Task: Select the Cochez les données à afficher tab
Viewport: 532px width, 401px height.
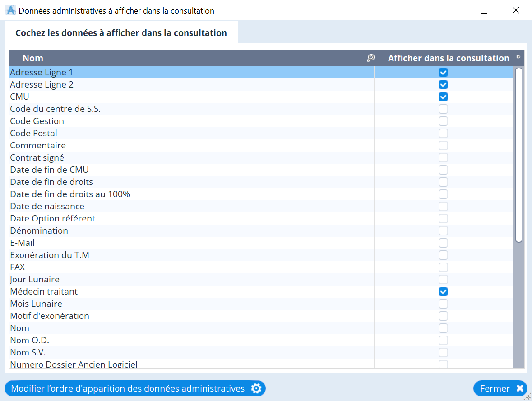Action: coord(121,33)
